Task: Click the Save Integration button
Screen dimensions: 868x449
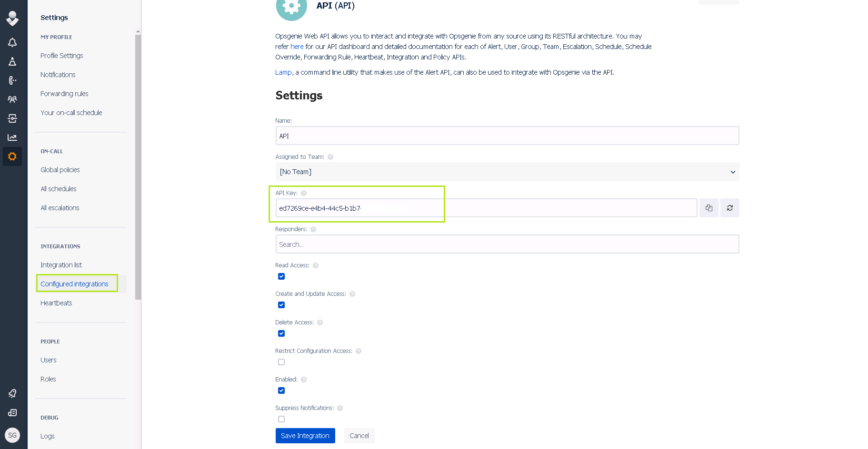Action: (305, 436)
